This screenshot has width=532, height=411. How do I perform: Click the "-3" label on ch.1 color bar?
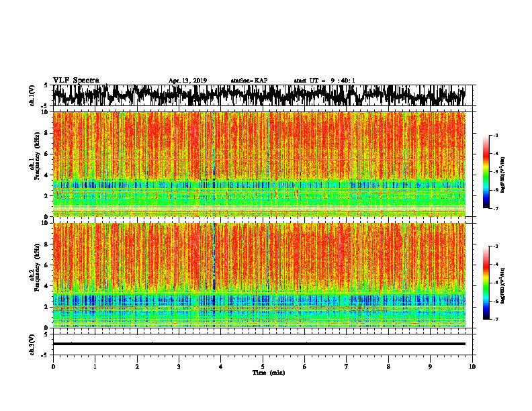tap(496, 136)
